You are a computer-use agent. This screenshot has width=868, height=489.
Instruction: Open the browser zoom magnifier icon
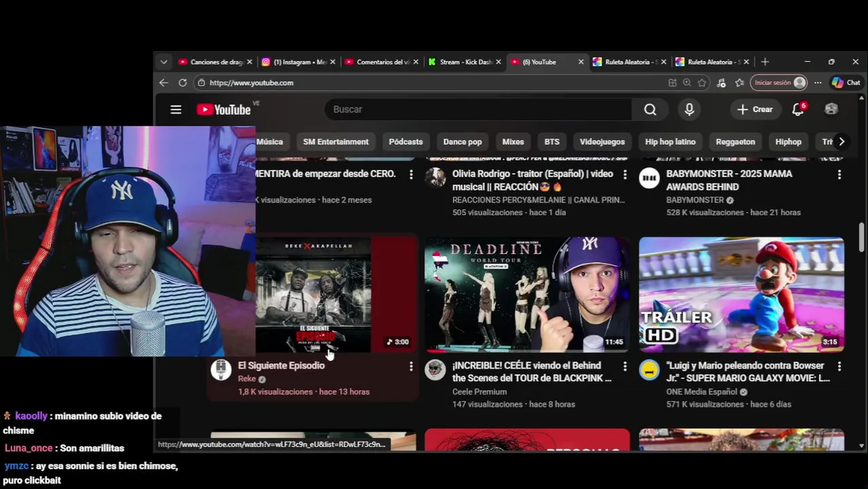click(687, 83)
